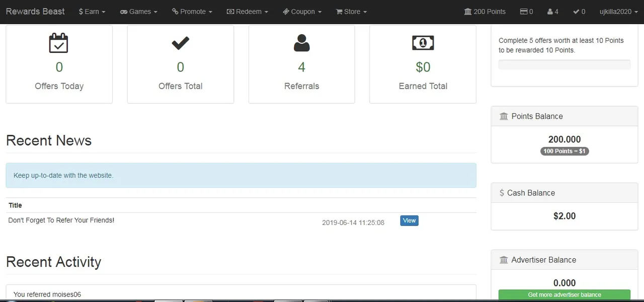Screen dimensions: 644x302
Task: Click the card icon showing 0 in navbar
Action: tap(524, 12)
